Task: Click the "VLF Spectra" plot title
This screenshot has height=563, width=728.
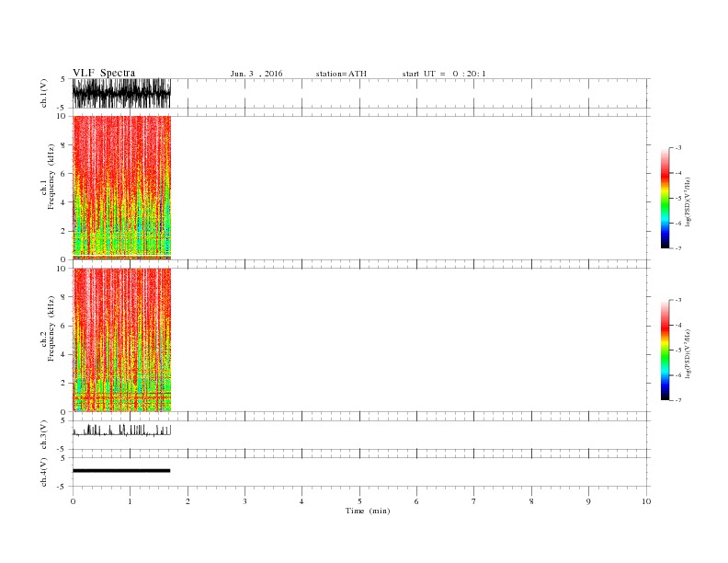Action: coord(104,73)
